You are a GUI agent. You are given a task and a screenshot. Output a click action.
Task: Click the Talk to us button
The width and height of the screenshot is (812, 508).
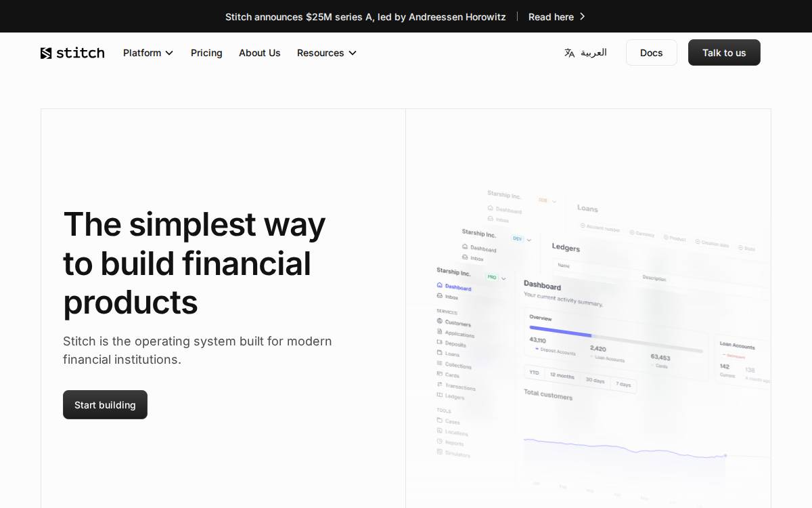[724, 53]
